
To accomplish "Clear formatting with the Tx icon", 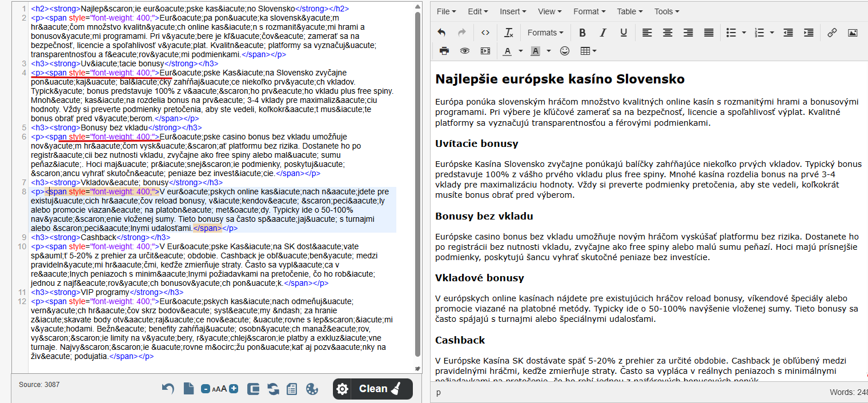I will 509,33.
